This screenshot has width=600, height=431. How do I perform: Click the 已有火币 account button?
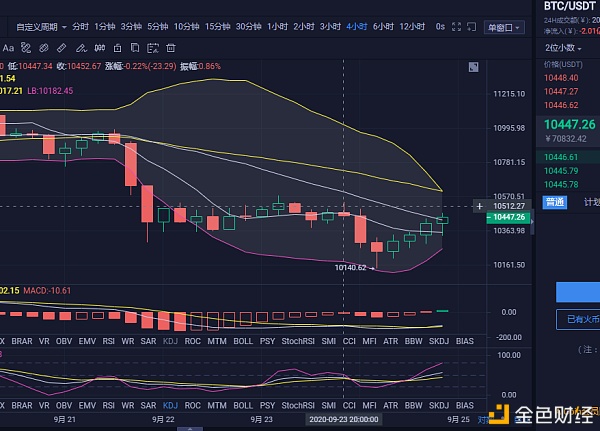[x=578, y=319]
